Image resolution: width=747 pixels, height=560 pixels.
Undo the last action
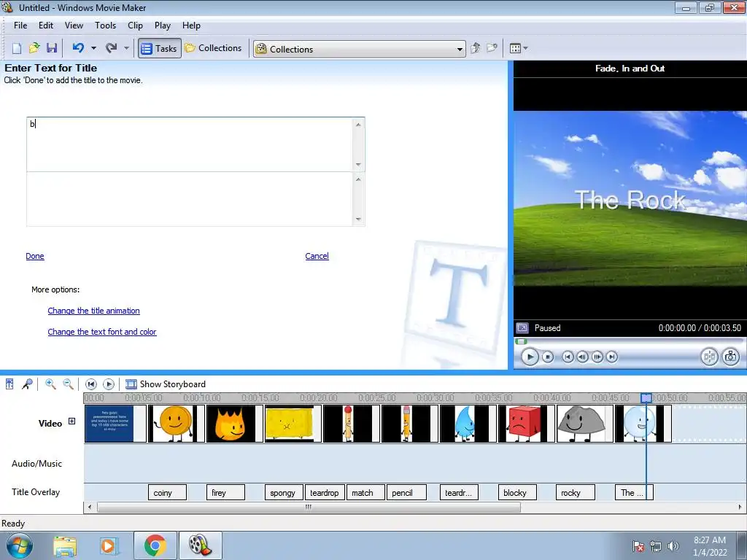pos(78,47)
